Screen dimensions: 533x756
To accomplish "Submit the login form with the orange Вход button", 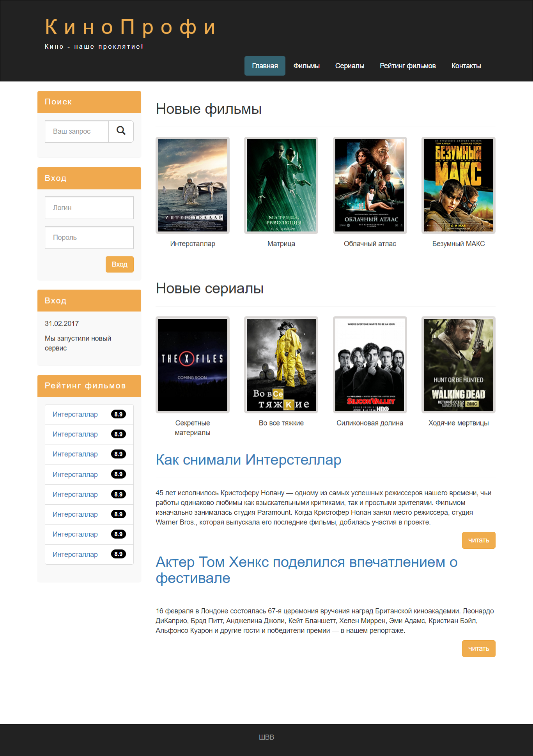I will tap(120, 264).
